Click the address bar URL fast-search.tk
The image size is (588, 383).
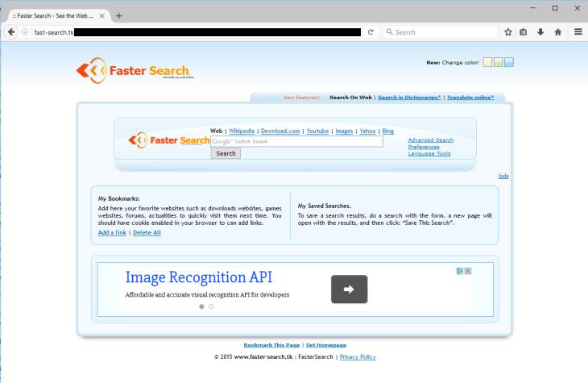pos(54,32)
